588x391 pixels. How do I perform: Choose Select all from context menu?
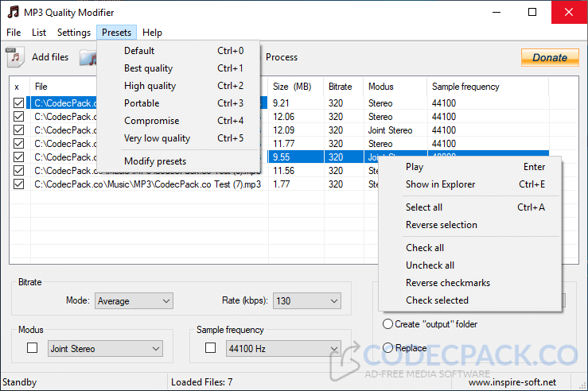point(470,207)
